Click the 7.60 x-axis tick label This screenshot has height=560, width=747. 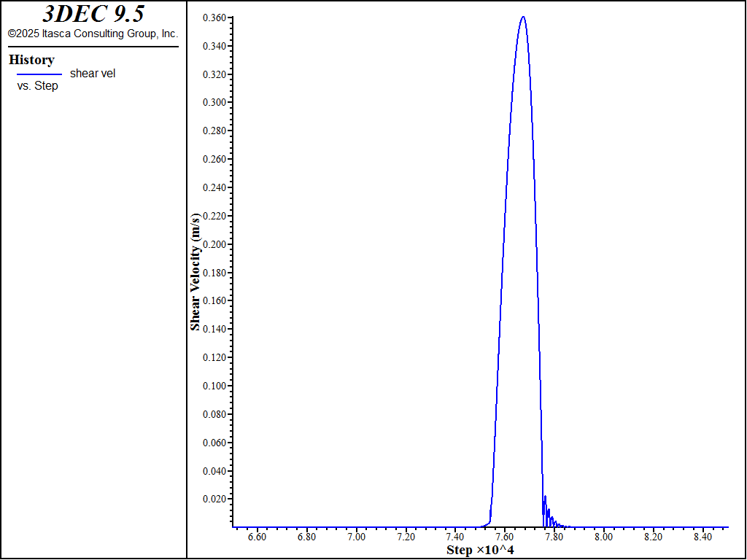coord(505,537)
